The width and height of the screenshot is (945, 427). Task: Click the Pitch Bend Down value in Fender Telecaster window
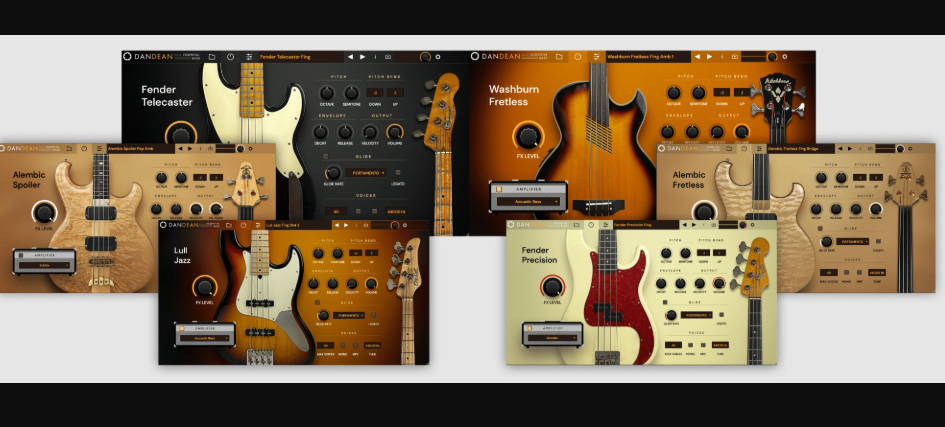pyautogui.click(x=375, y=92)
